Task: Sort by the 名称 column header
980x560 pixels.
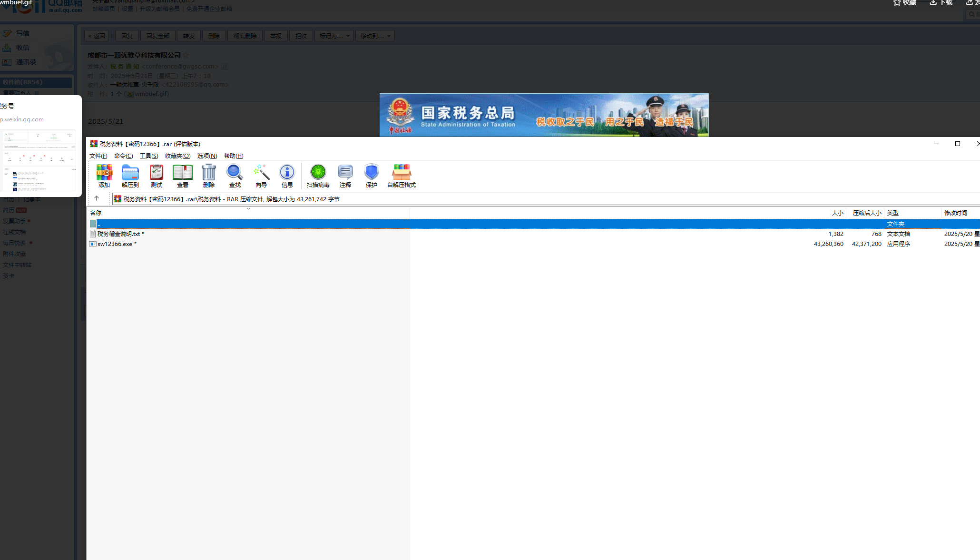Action: (x=96, y=213)
